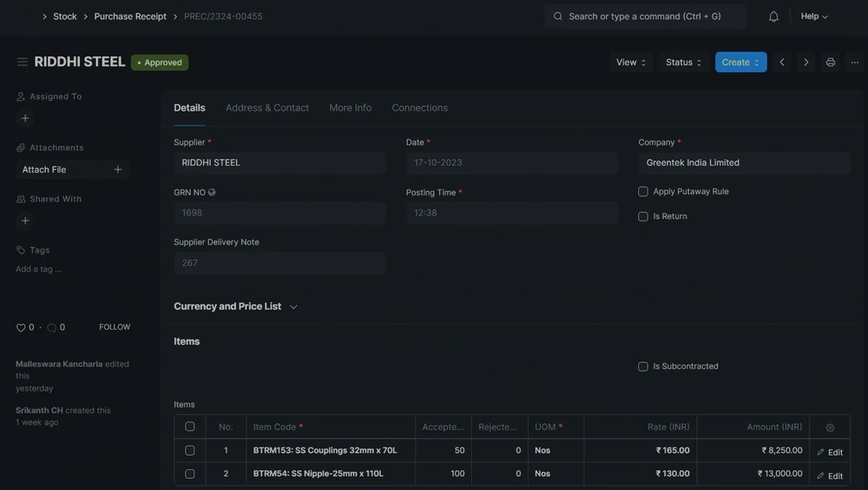Check the Is Return checkbox
The height and width of the screenshot is (490, 868).
point(643,217)
